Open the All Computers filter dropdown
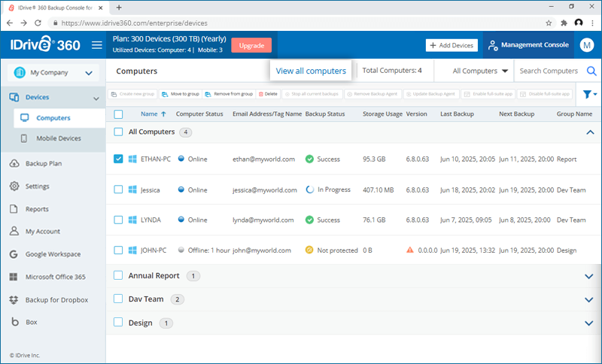 click(x=481, y=71)
